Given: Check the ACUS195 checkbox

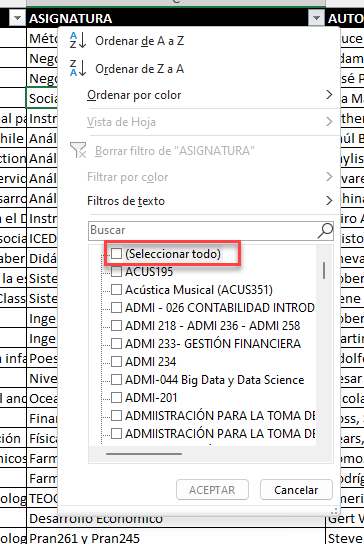Looking at the screenshot, I should (117, 271).
